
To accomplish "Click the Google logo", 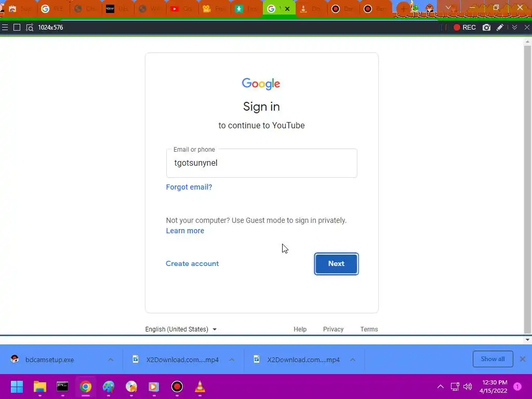I will tap(261, 84).
